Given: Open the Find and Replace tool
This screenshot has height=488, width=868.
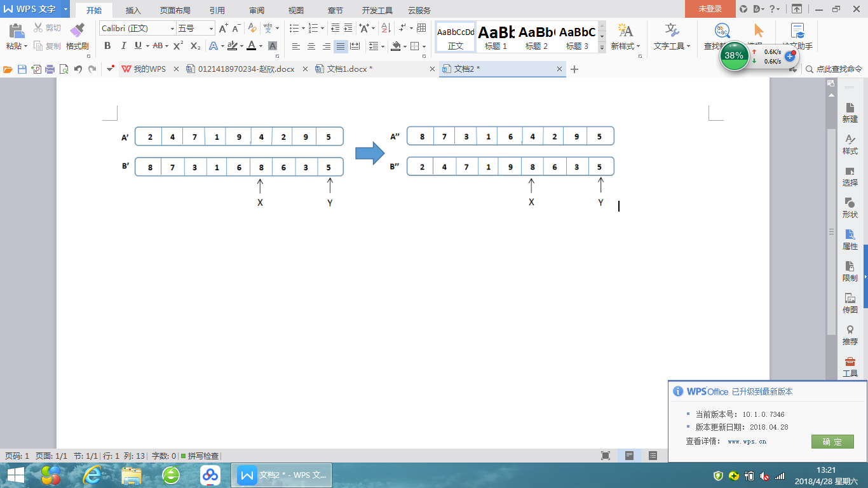Looking at the screenshot, I should (x=722, y=37).
